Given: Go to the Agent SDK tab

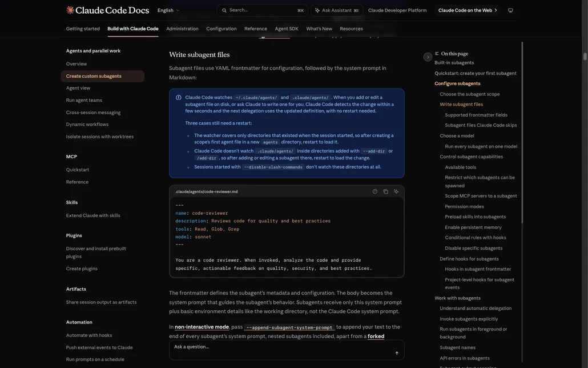Looking at the screenshot, I should click(x=287, y=29).
